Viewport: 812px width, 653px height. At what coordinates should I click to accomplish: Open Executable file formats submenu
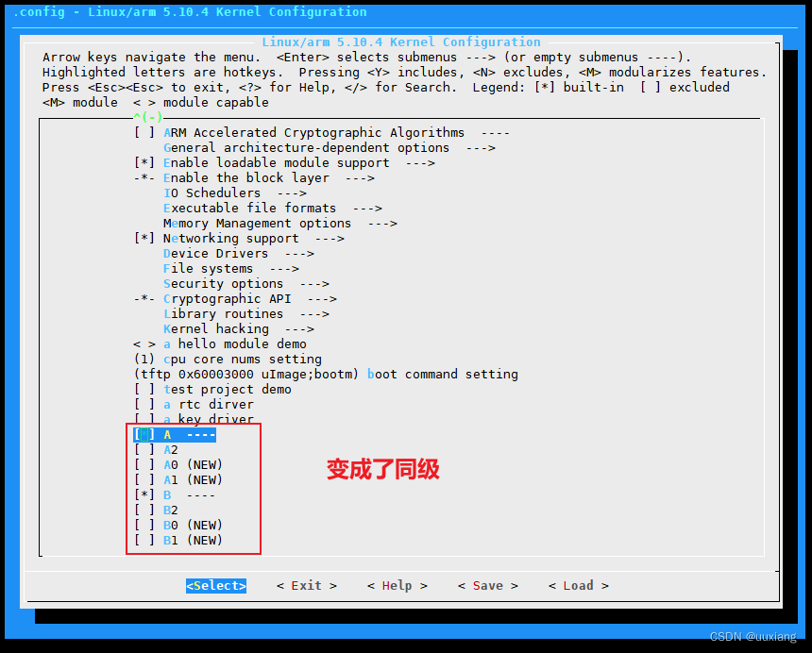coord(273,208)
